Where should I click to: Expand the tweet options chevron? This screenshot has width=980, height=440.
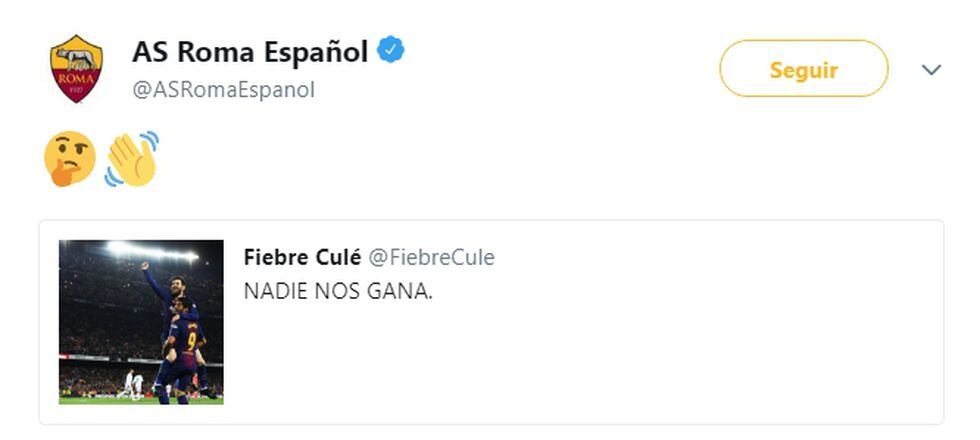pos(931,70)
